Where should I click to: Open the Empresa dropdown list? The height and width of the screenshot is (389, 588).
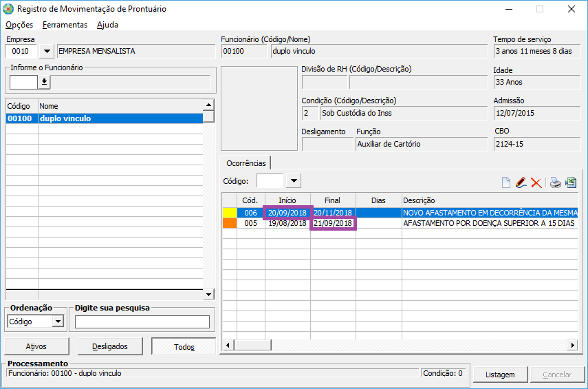point(47,51)
